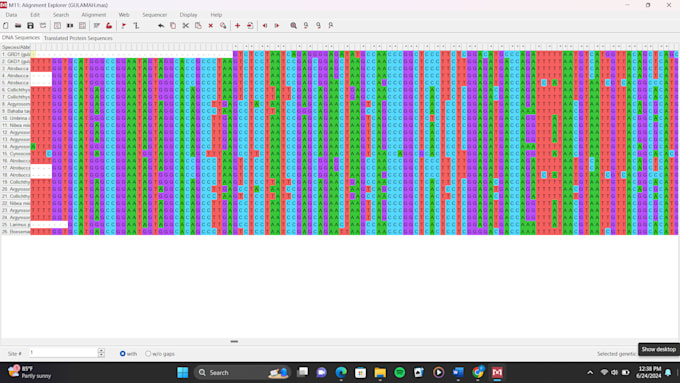
Task: Click the Find Marked Site icon
Action: pos(331,26)
